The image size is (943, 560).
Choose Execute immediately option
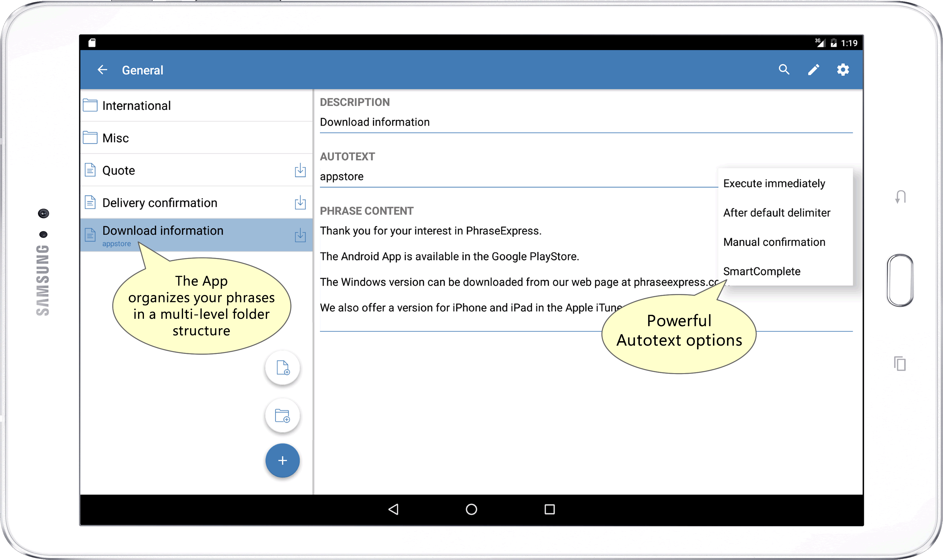(785, 184)
